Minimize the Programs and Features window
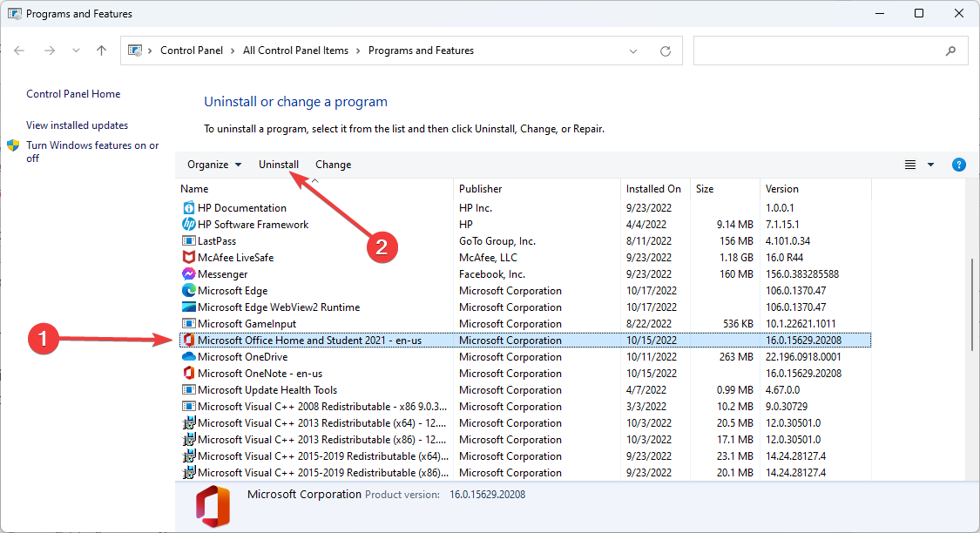Image resolution: width=980 pixels, height=533 pixels. pyautogui.click(x=879, y=13)
